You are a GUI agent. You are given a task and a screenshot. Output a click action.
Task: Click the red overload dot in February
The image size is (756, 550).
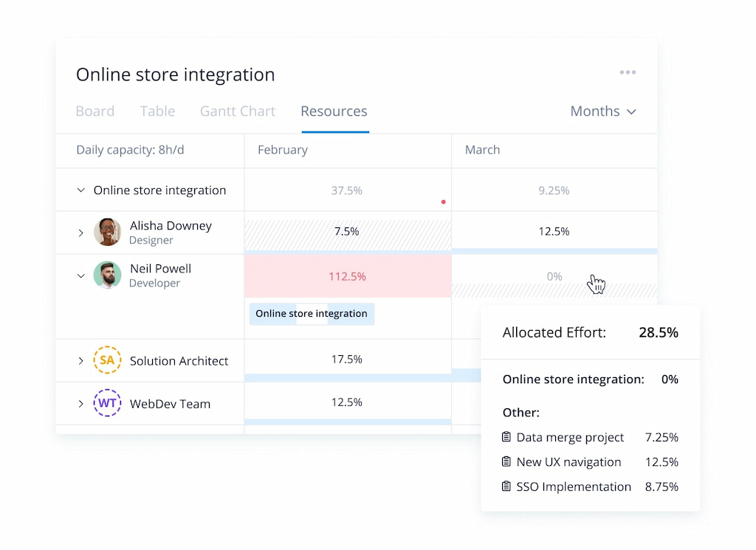pyautogui.click(x=443, y=202)
